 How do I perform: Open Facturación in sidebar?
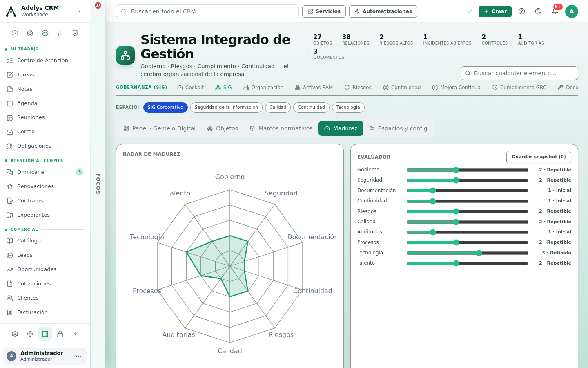coord(45,312)
